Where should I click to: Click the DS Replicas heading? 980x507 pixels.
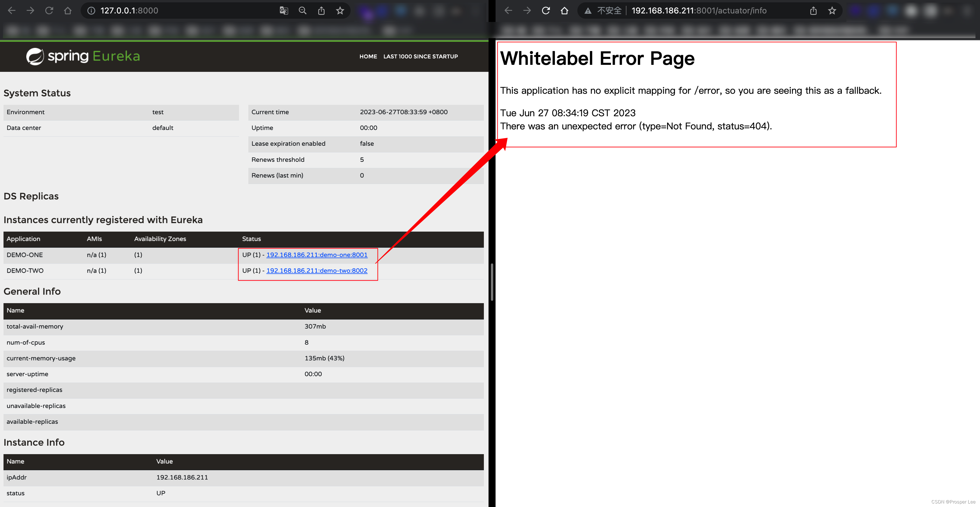pos(31,196)
